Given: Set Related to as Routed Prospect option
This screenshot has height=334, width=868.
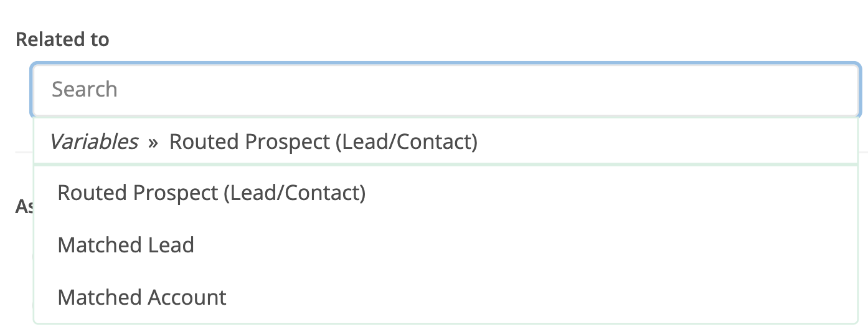Looking at the screenshot, I should [211, 193].
